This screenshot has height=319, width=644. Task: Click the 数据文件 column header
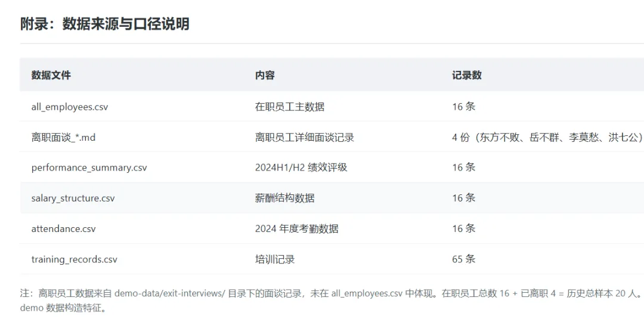click(x=51, y=76)
